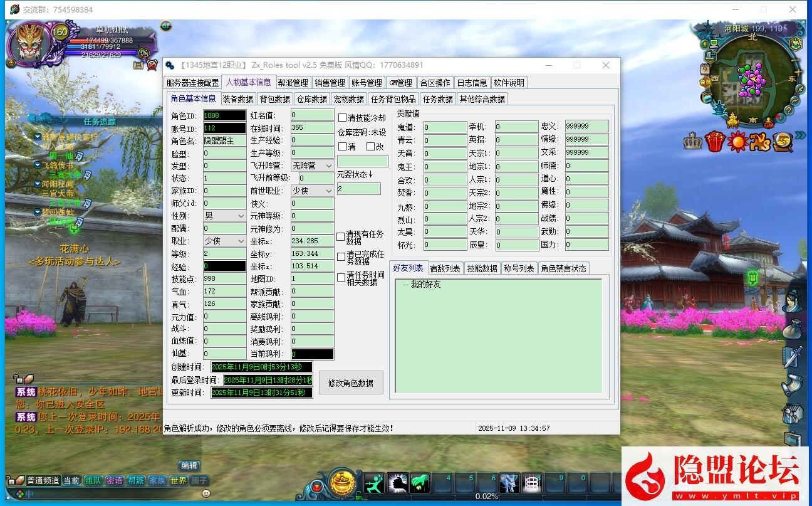Switch to the 装备数据 tab

pos(238,99)
